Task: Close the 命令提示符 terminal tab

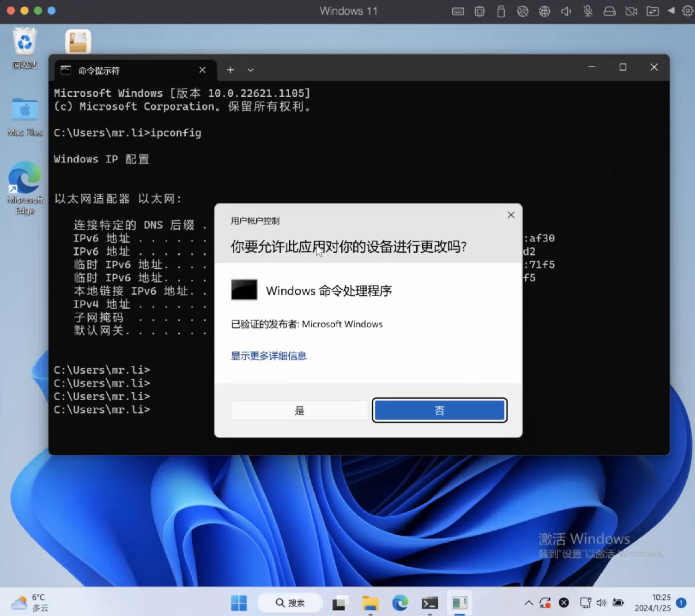Action: [202, 70]
